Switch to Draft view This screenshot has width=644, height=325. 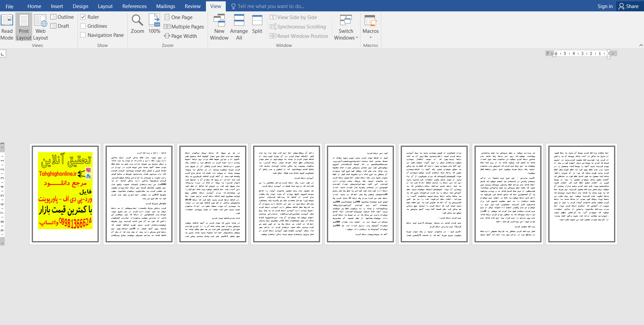tap(60, 26)
